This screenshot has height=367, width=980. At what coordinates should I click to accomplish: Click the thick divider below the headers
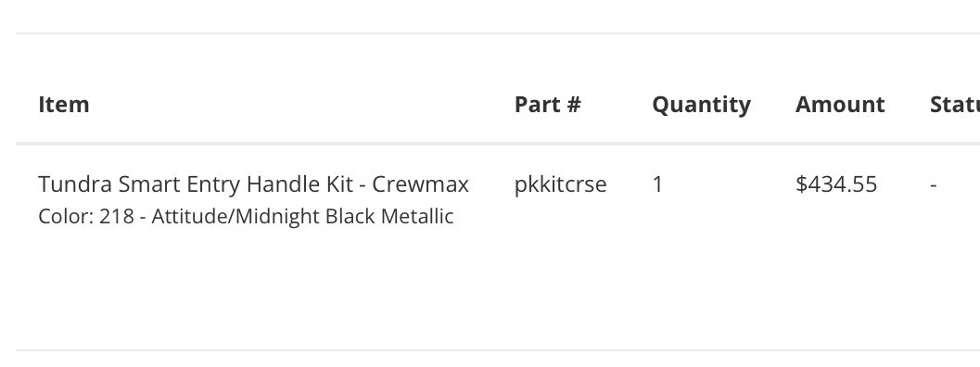pos(498,144)
